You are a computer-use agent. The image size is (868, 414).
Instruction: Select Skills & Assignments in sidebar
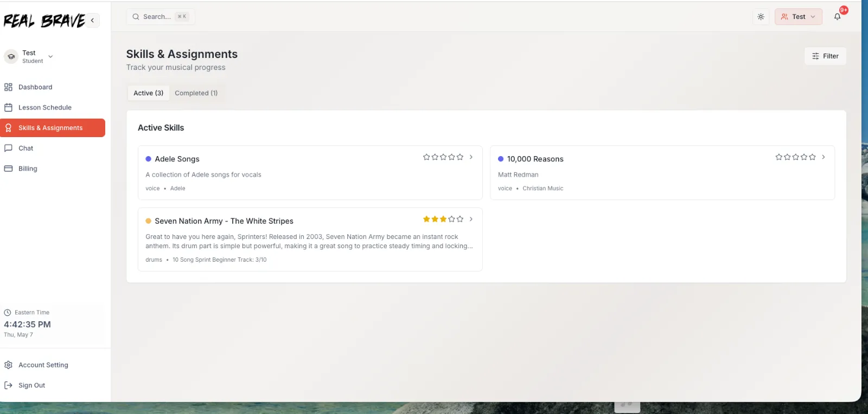(x=53, y=128)
